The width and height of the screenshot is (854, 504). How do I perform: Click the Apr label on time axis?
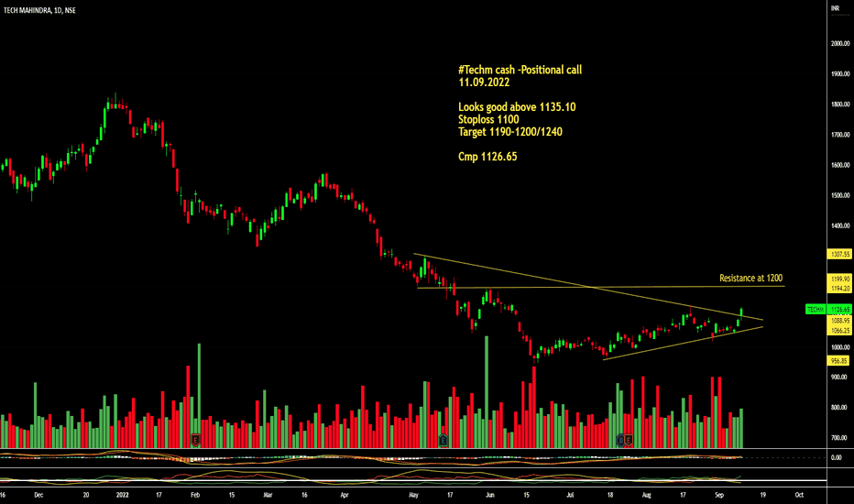point(345,495)
